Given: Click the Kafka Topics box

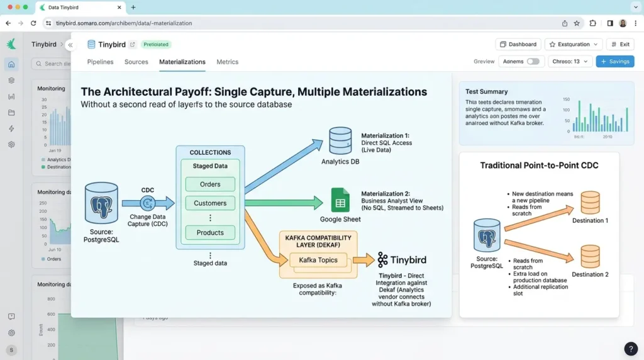Looking at the screenshot, I should (318, 260).
